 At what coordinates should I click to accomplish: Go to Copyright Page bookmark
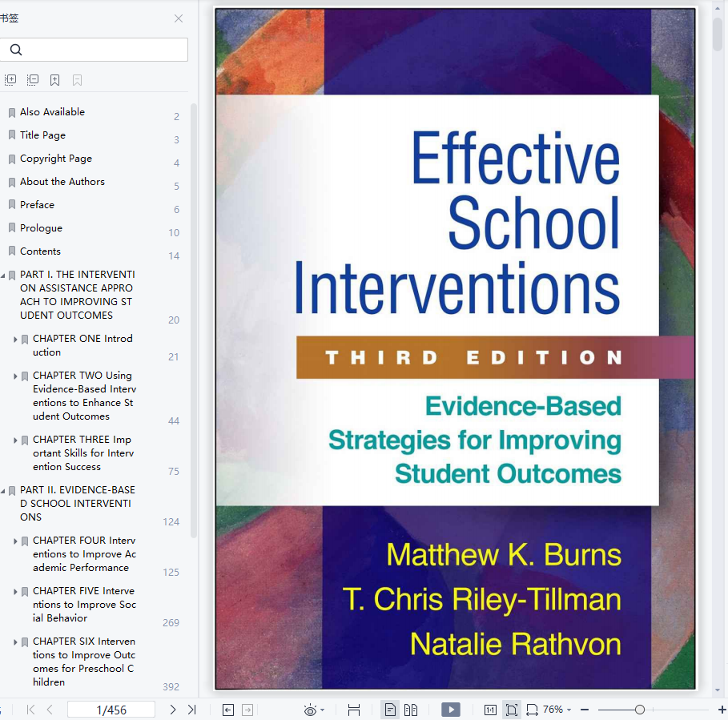(x=56, y=159)
